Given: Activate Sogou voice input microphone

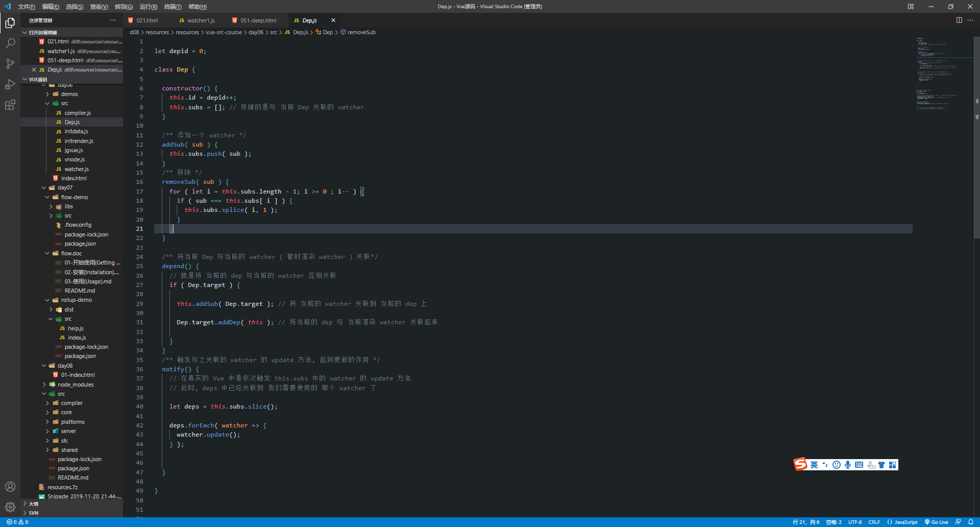Looking at the screenshot, I should click(x=848, y=465).
